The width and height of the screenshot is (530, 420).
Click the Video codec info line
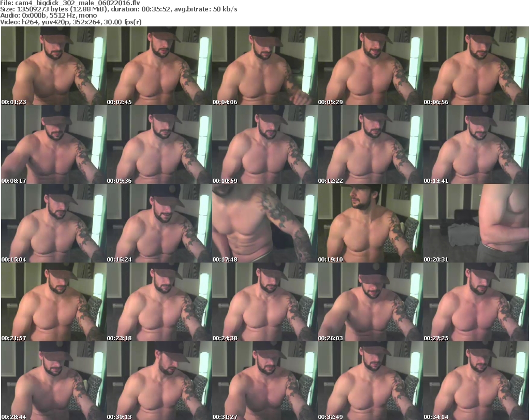71,22
